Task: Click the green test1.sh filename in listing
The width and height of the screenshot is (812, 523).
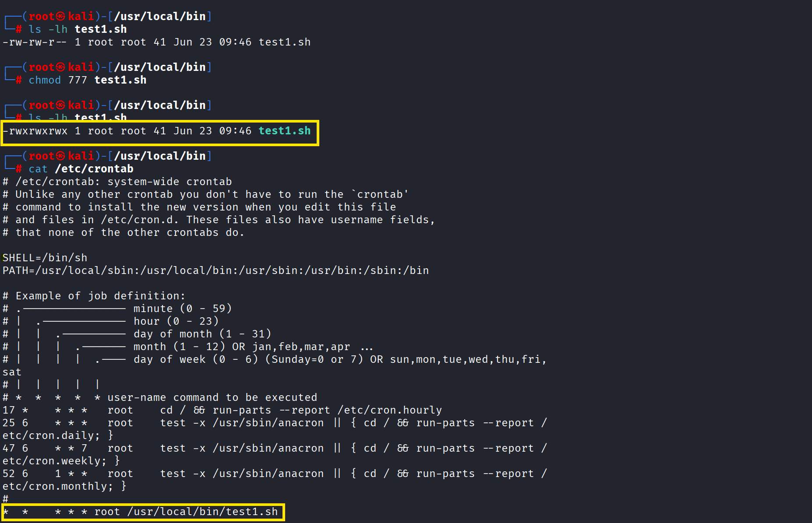Action: click(285, 131)
